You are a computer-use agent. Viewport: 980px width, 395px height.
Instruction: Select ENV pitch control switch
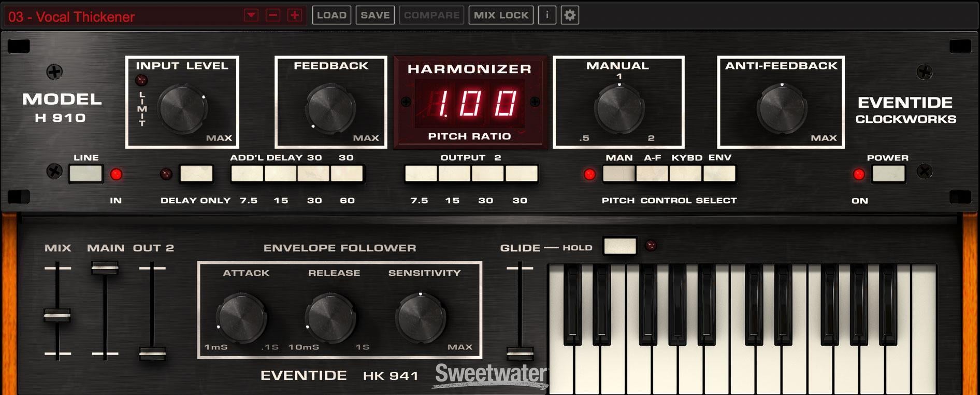pos(719,174)
